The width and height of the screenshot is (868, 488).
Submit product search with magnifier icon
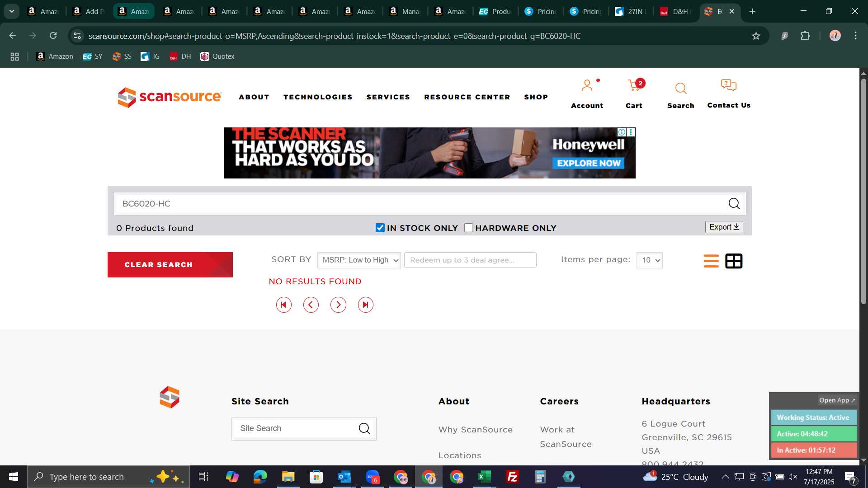[734, 204]
